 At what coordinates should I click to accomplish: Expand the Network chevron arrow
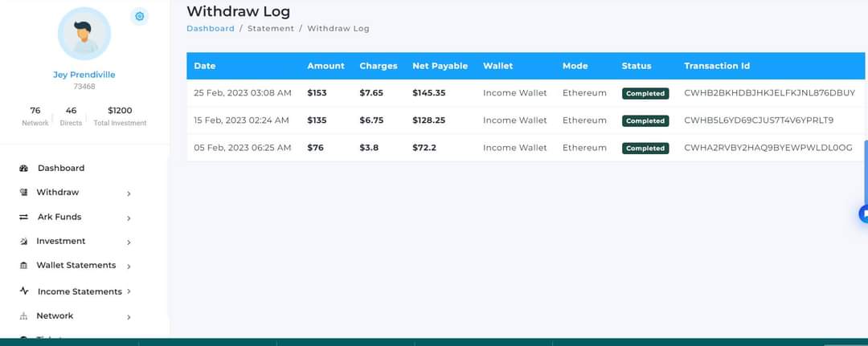(129, 317)
